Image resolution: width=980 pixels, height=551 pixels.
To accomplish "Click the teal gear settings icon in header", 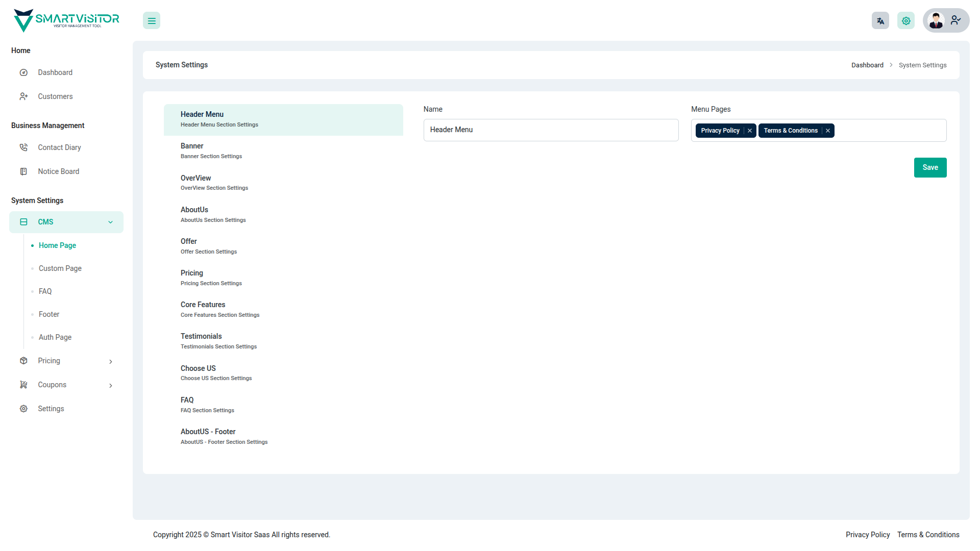I will [x=905, y=21].
